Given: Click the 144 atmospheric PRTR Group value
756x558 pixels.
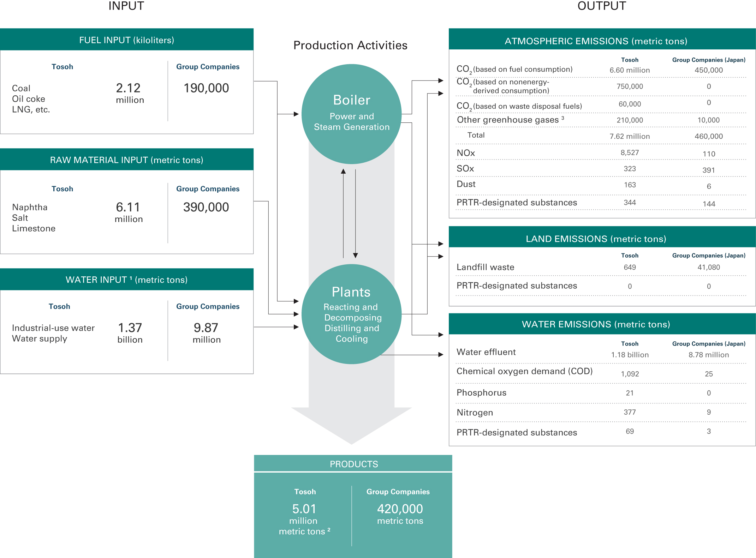Looking at the screenshot, I should tap(709, 204).
